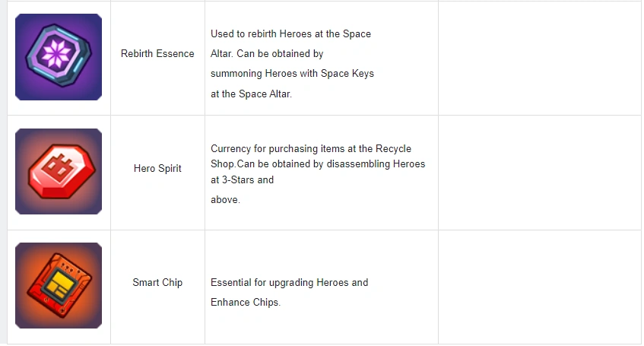Click the white flower symbol on Rebirth Essence
The width and height of the screenshot is (644, 346).
(x=57, y=55)
